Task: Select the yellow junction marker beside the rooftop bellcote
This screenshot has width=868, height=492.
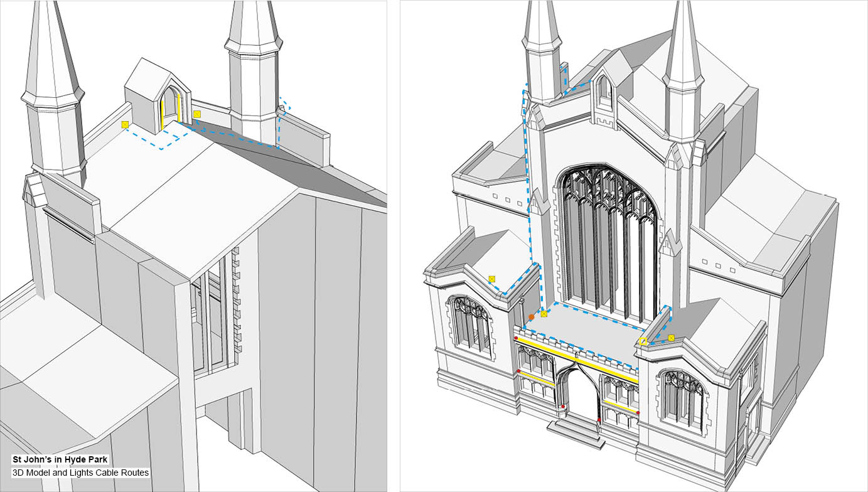Action: coord(197,114)
